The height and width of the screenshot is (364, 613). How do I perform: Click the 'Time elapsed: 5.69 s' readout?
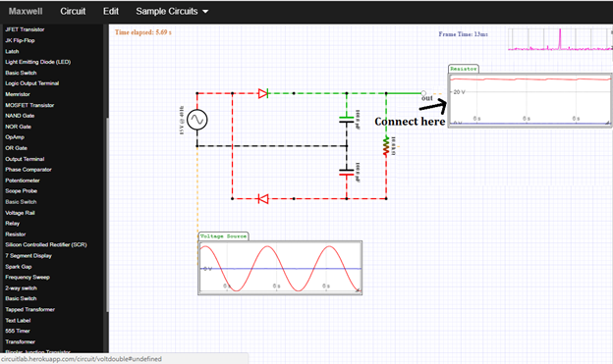[143, 32]
